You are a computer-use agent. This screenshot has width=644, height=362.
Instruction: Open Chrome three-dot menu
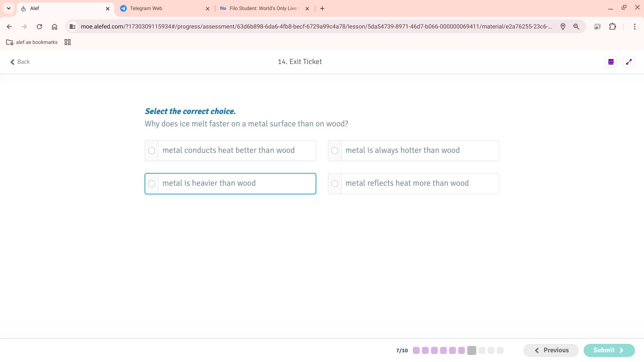(x=635, y=26)
